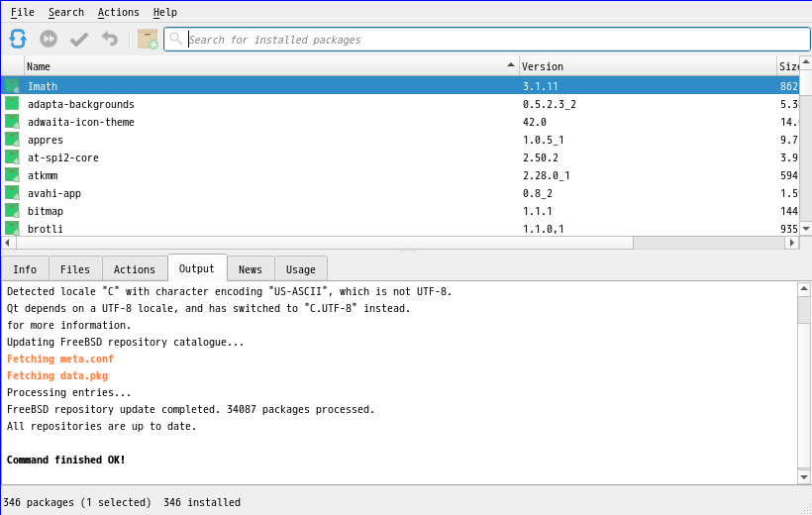Click the Fetching meta.conf output line
The image size is (812, 515).
pyautogui.click(x=60, y=359)
